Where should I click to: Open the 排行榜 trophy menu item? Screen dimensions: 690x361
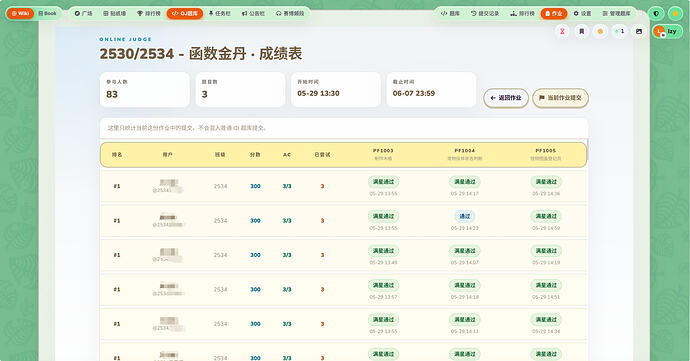click(x=149, y=13)
